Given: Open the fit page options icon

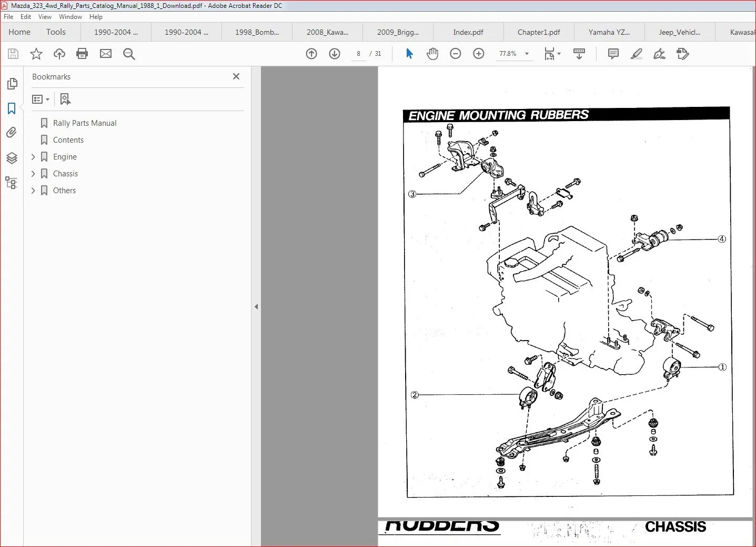Looking at the screenshot, I should click(552, 54).
